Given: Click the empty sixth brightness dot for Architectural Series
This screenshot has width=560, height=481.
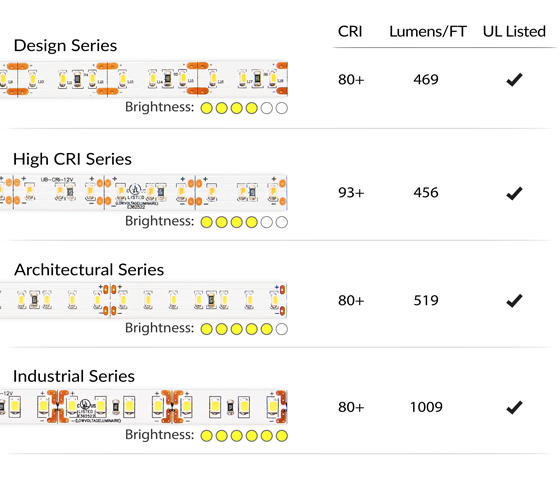Looking at the screenshot, I should pyautogui.click(x=282, y=329).
